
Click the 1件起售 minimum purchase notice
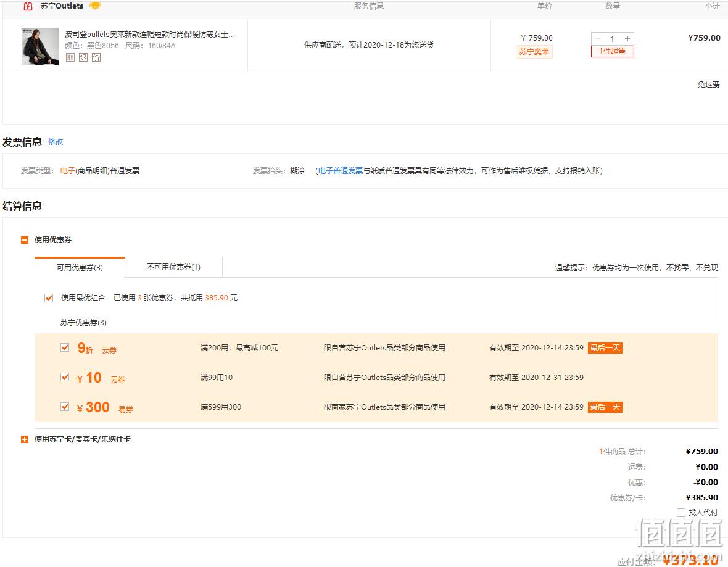613,51
